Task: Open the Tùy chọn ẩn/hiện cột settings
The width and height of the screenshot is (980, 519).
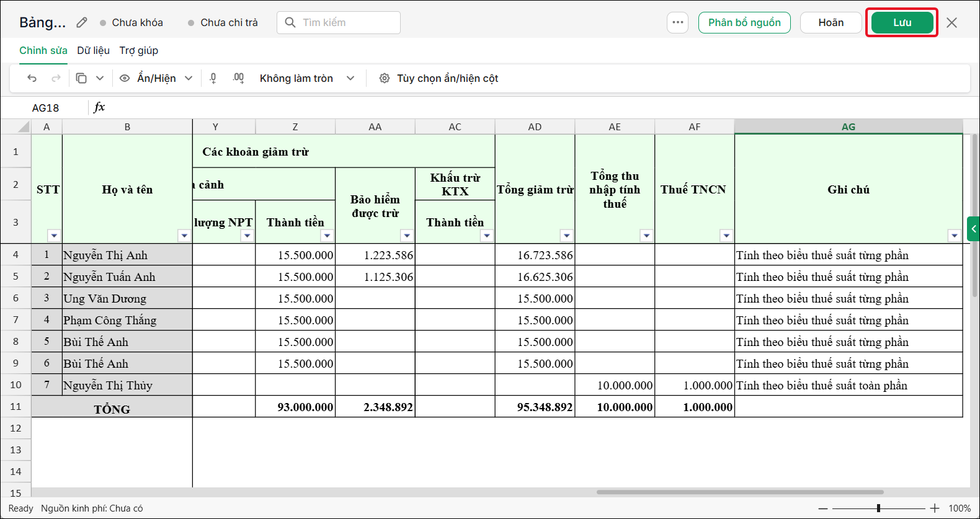Action: (x=439, y=78)
